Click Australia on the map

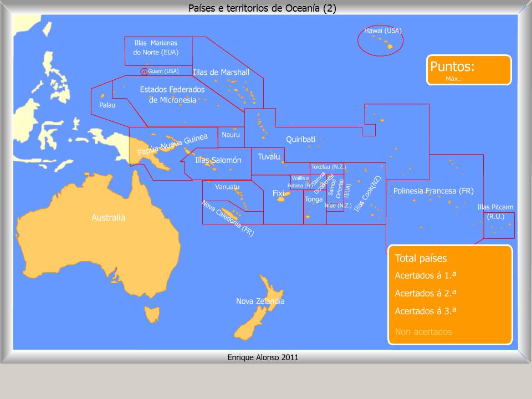coord(108,218)
